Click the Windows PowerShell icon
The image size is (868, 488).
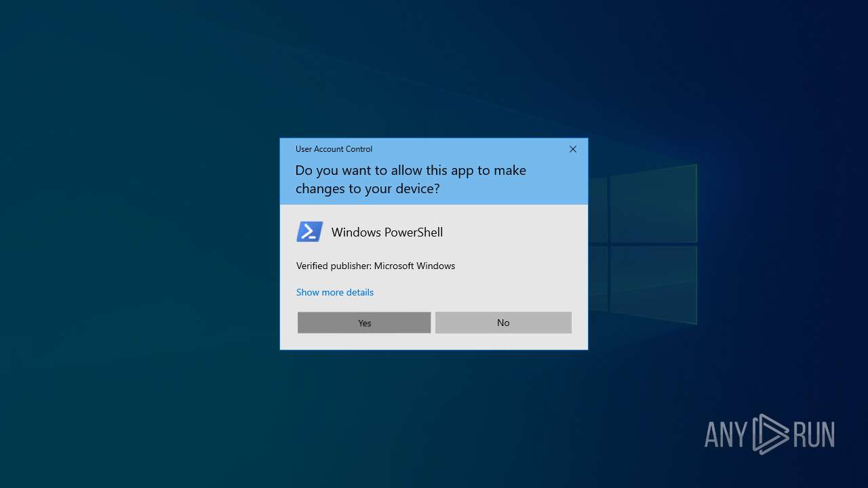[310, 232]
